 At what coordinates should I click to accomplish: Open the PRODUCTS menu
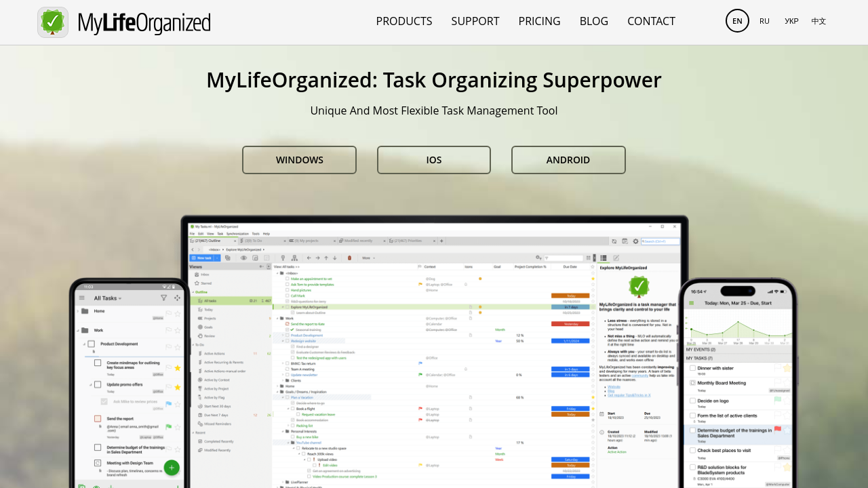(404, 21)
